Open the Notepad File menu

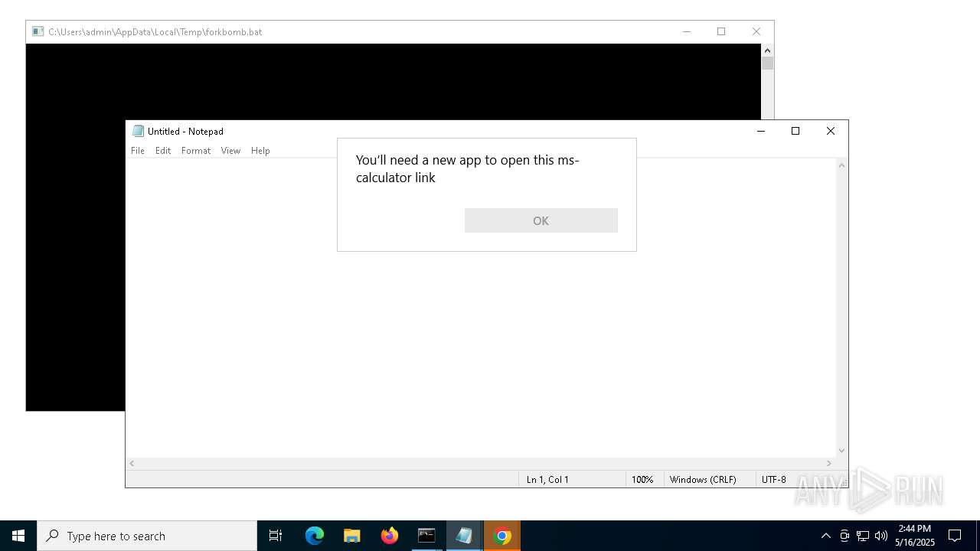point(138,151)
